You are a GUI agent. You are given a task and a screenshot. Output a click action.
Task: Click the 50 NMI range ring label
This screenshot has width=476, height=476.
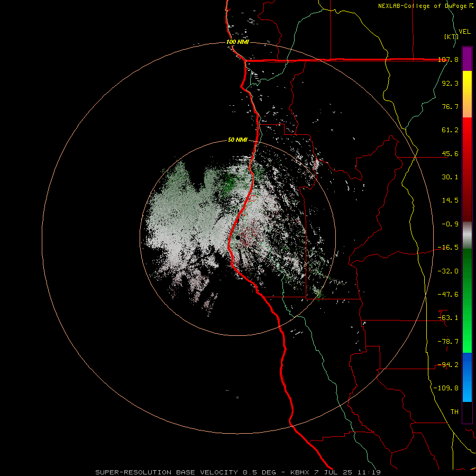click(x=237, y=140)
